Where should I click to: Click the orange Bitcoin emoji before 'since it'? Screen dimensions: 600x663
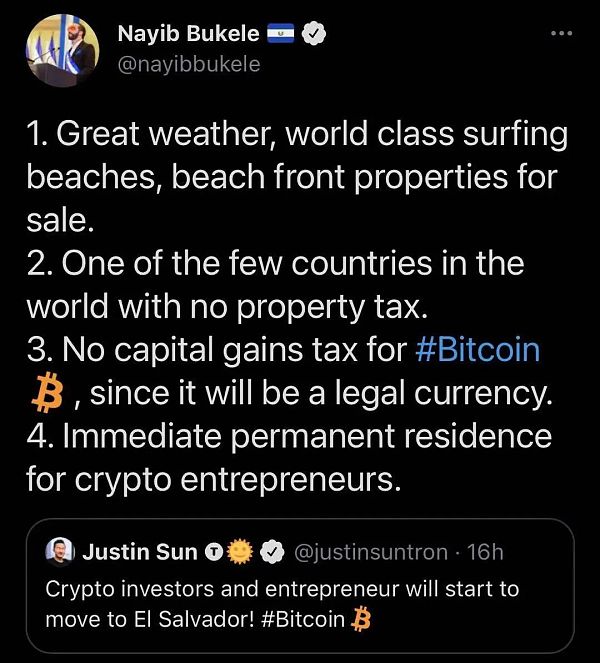(46, 394)
